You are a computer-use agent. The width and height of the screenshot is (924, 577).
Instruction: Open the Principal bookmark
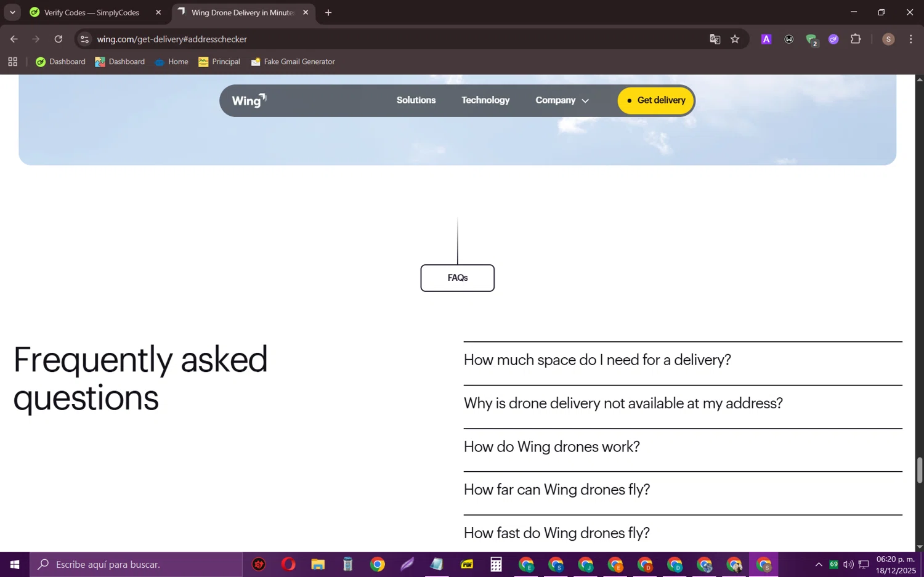219,62
